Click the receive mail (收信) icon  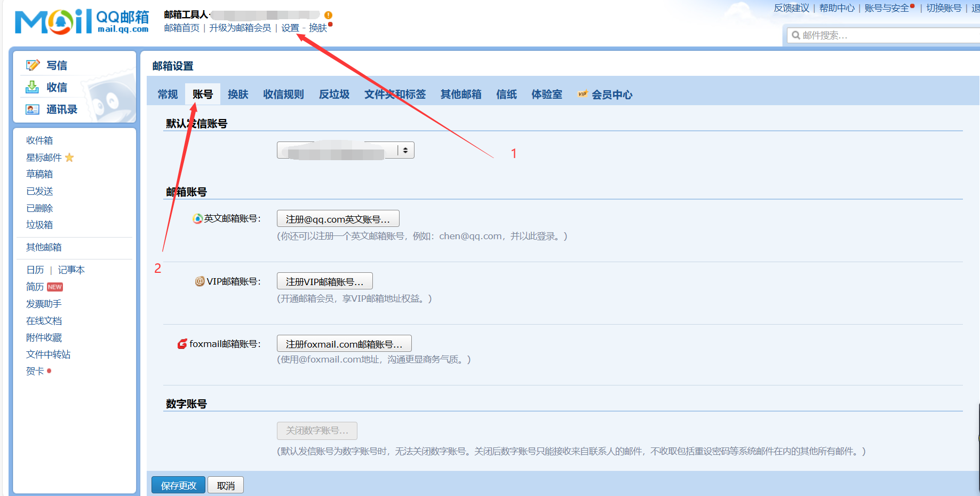tap(32, 87)
